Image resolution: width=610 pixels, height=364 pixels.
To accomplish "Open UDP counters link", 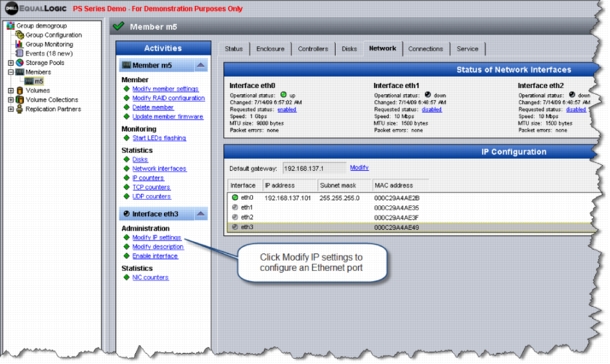I will (x=151, y=197).
